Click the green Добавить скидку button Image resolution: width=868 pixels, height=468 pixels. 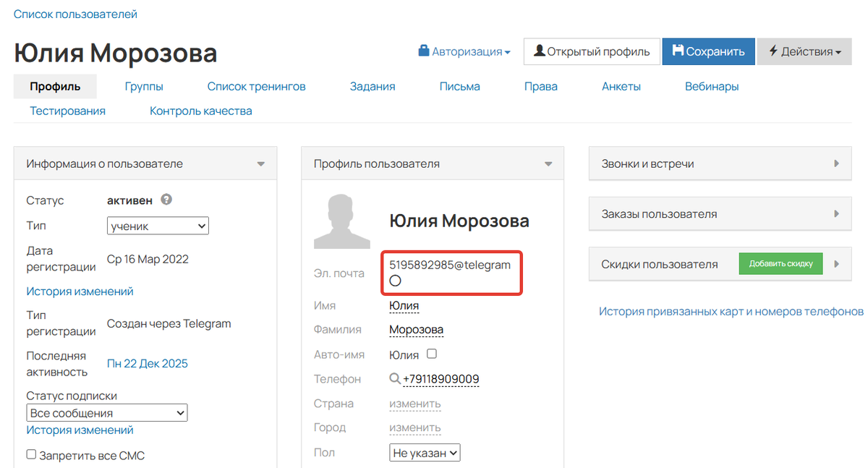(780, 264)
